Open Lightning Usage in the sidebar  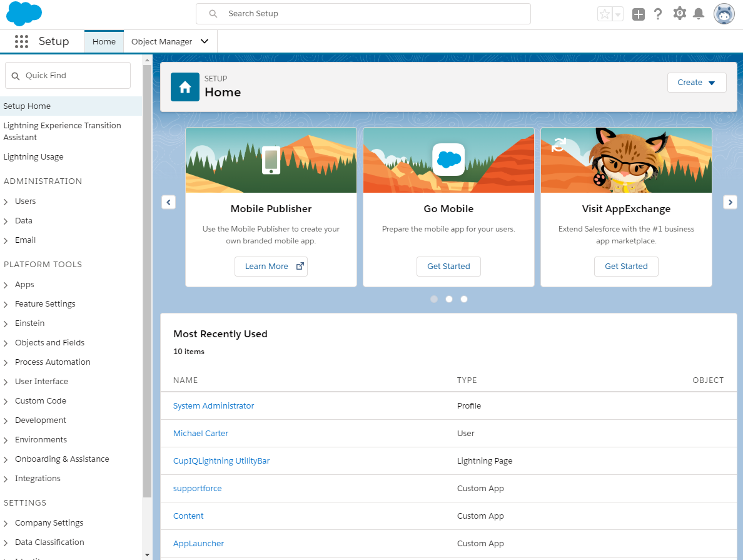point(33,157)
